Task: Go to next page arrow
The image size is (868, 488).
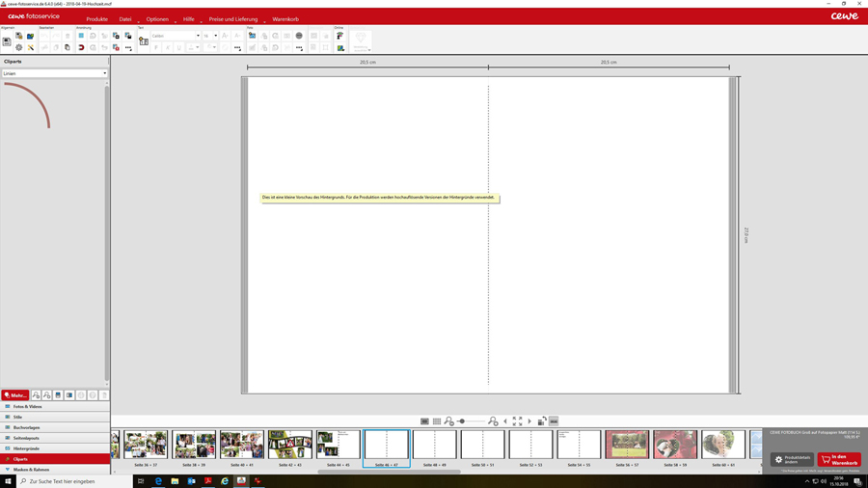Action: point(529,421)
